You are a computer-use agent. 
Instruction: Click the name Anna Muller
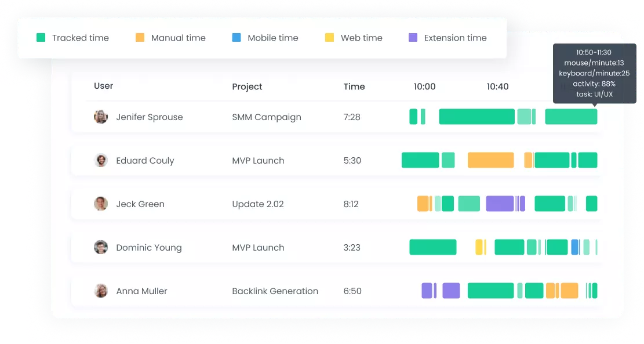[x=141, y=291]
